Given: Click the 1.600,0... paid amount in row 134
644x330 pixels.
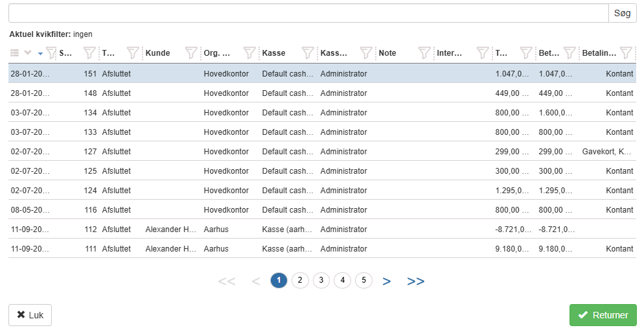Looking at the screenshot, I should pos(556,112).
